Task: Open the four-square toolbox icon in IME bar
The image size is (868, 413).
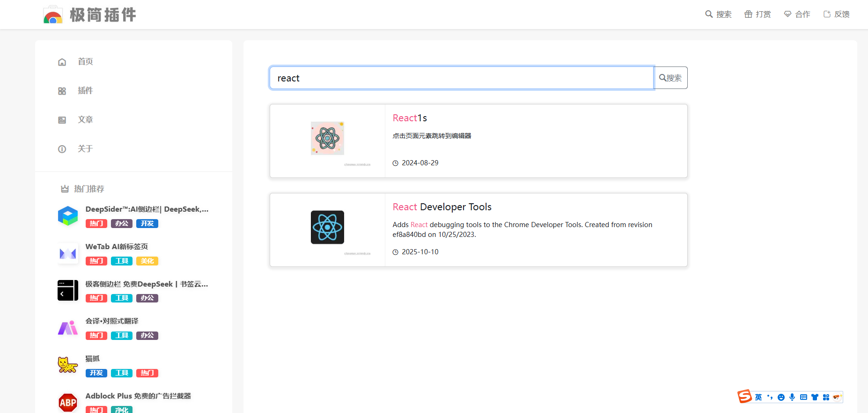Action: [x=826, y=397]
